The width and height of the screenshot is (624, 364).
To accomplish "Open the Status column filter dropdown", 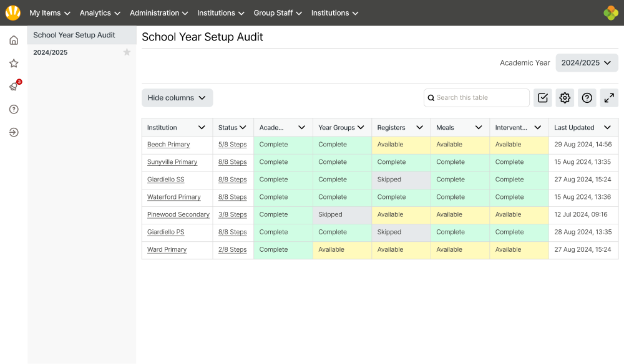I will [243, 127].
